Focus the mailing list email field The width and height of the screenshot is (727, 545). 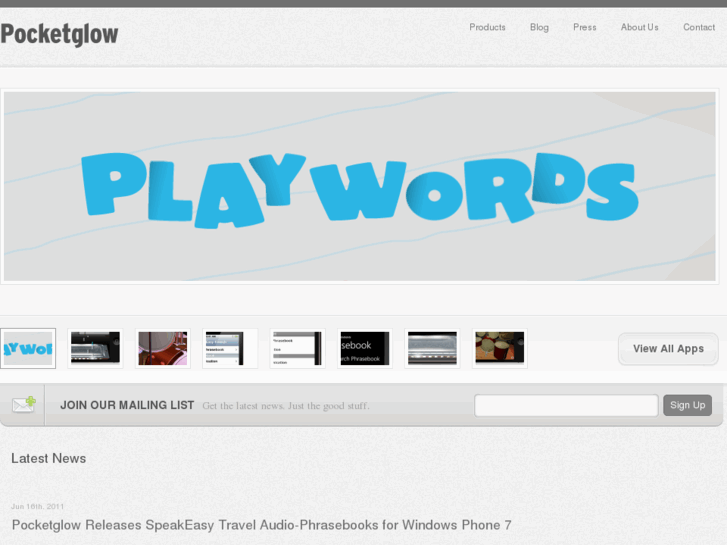click(566, 405)
